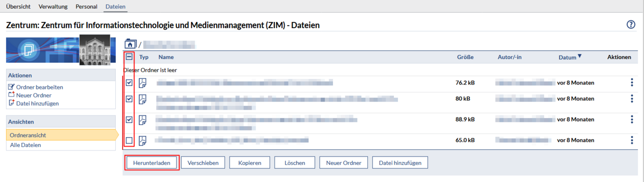Screen dimensions: 644x182
Task: Click the Löschen button
Action: (295, 162)
